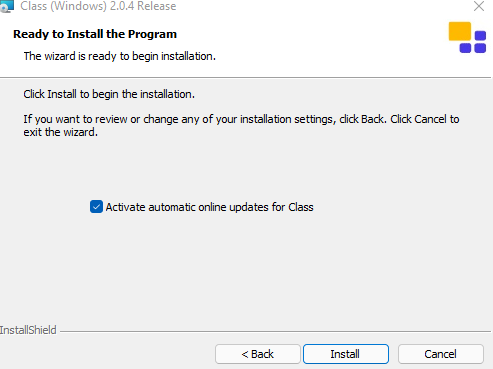The width and height of the screenshot is (493, 369).
Task: Click the 'Click Install to begin the installation' text
Action: click(x=109, y=94)
